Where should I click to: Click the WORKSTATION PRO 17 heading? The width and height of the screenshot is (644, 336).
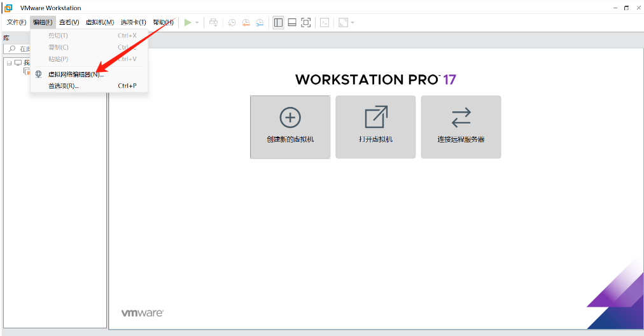point(375,80)
